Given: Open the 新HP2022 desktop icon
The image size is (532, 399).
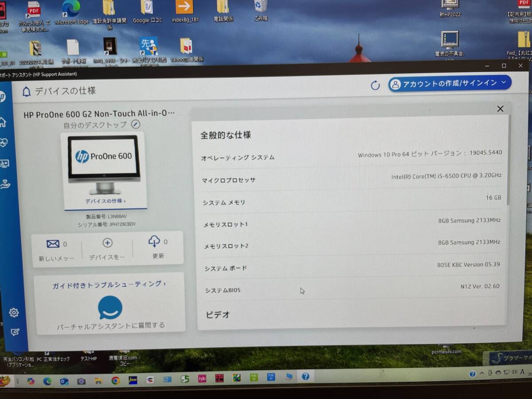Looking at the screenshot, I should coord(450,8).
